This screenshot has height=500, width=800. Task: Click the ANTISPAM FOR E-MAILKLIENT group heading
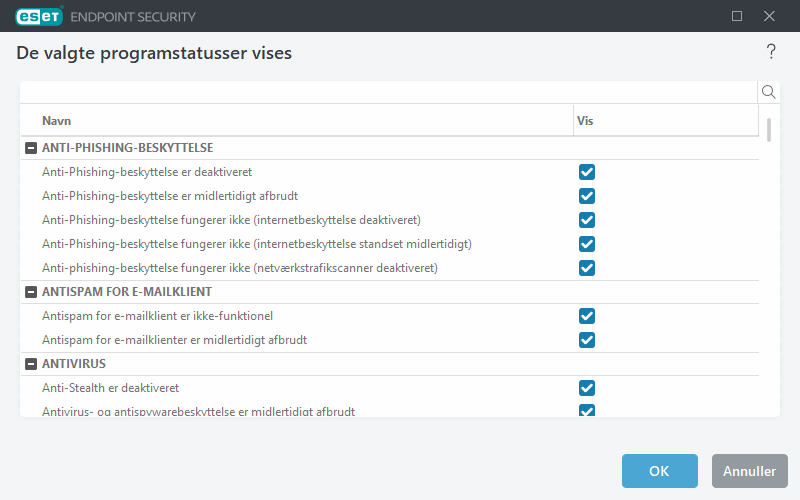click(127, 292)
